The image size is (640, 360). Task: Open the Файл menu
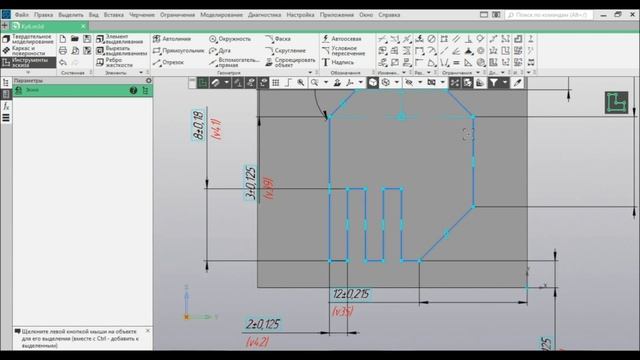(x=22, y=15)
